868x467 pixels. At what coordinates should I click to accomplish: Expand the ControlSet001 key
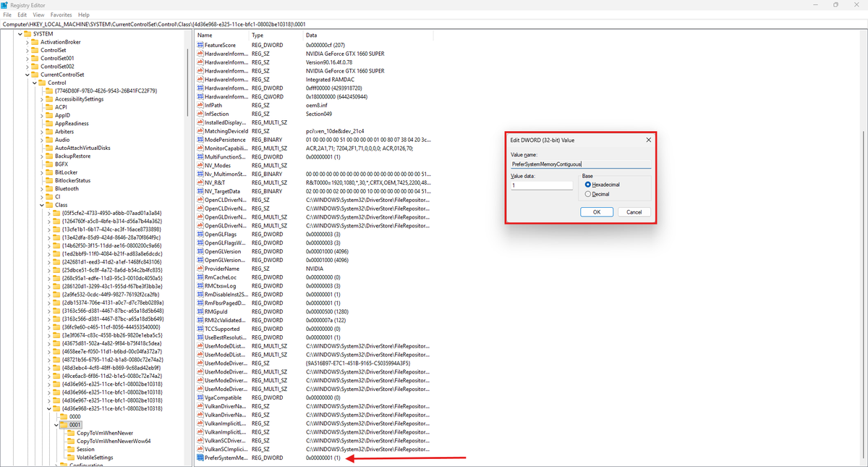(x=27, y=58)
